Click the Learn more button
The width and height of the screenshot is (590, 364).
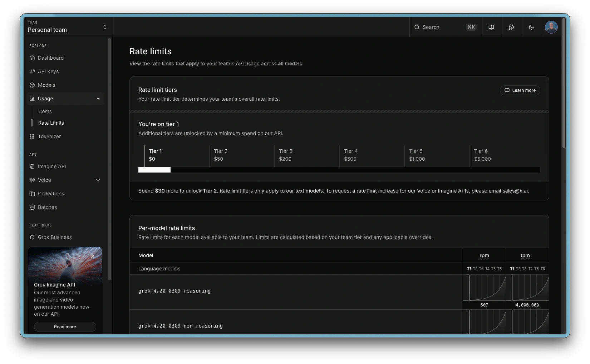(x=520, y=90)
